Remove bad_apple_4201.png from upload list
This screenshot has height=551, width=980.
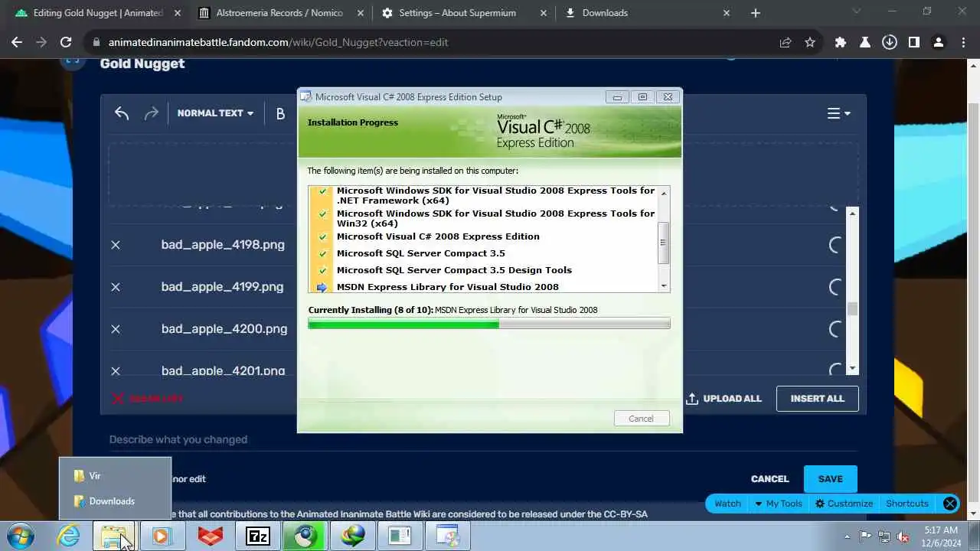click(x=116, y=370)
